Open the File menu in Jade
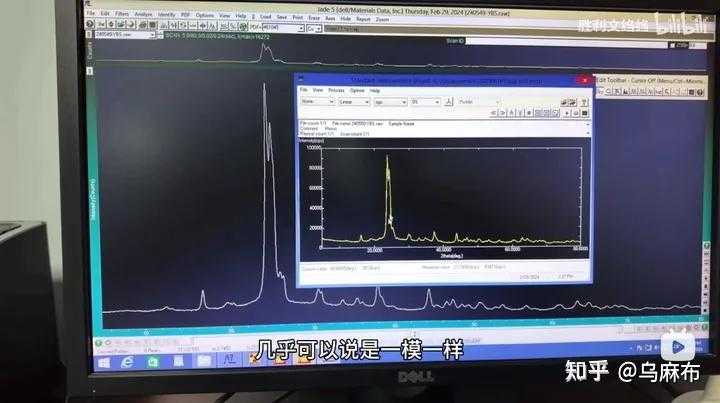 point(91,13)
